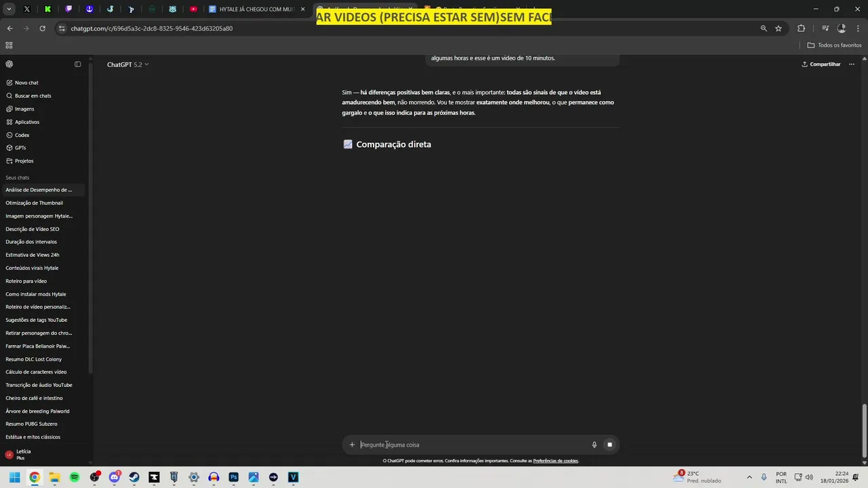The height and width of the screenshot is (488, 868).
Task: Toggle the Seus chats section
Action: coord(18,178)
